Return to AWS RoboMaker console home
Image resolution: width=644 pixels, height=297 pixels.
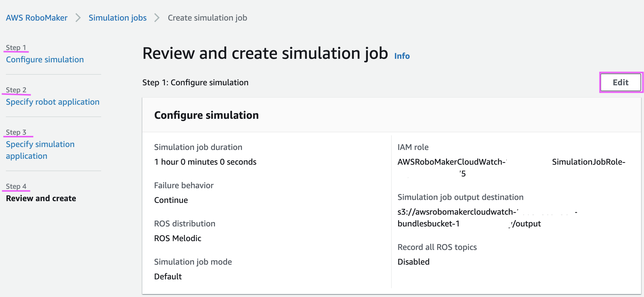(x=36, y=18)
